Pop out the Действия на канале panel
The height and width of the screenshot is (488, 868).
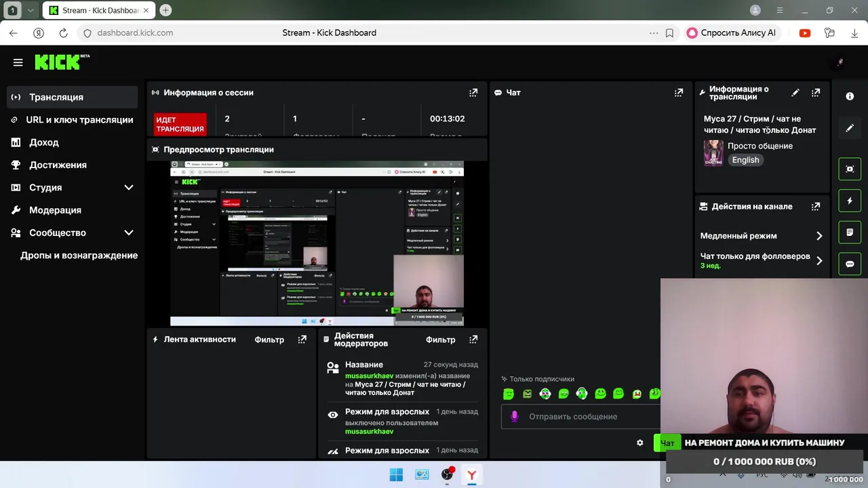pos(816,207)
